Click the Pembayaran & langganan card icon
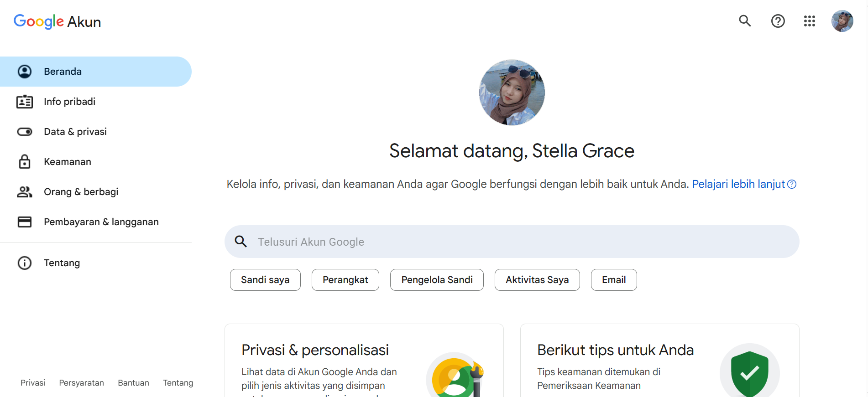The image size is (868, 397). point(25,222)
